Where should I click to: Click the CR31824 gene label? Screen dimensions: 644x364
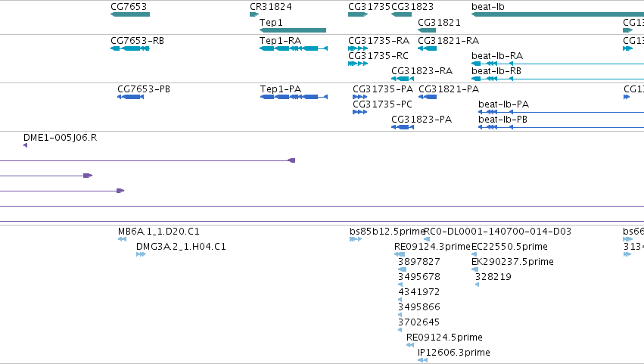pyautogui.click(x=271, y=7)
